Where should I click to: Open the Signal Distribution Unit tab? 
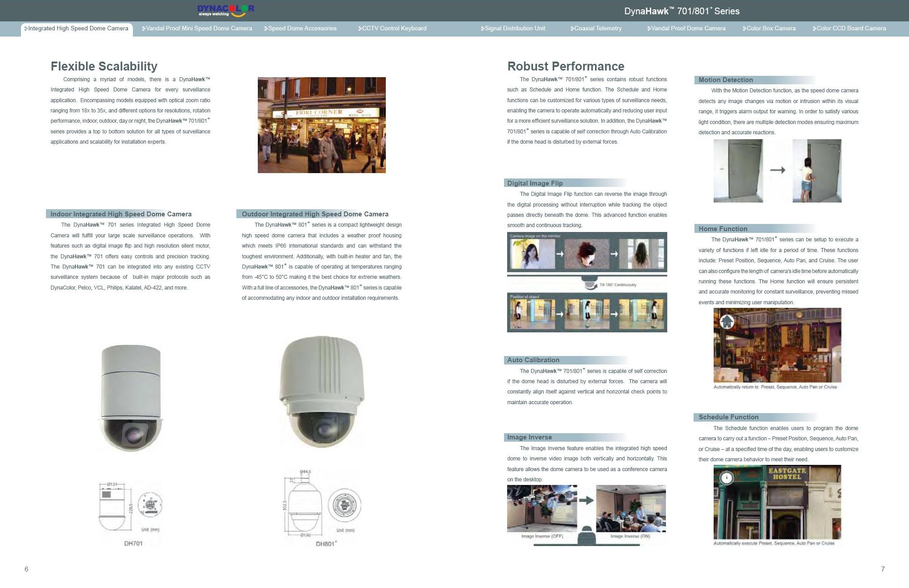513,29
